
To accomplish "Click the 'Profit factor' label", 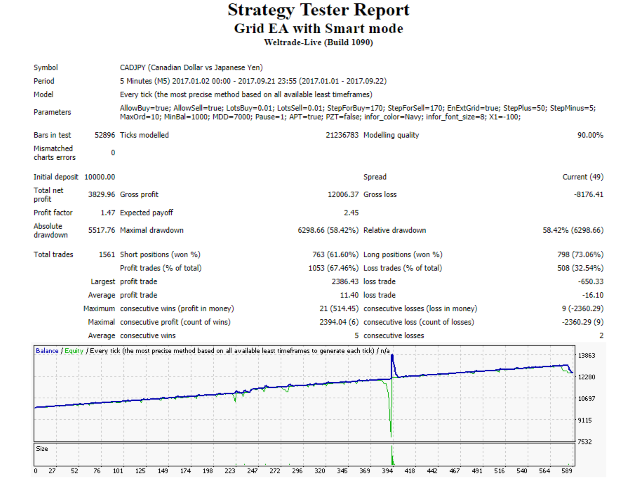I will tap(53, 213).
